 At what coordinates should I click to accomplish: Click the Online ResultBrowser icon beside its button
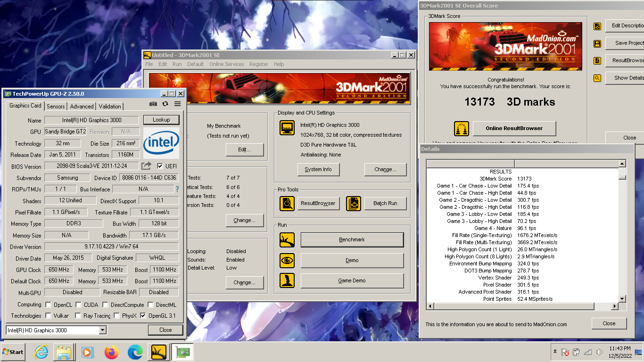pyautogui.click(x=462, y=129)
